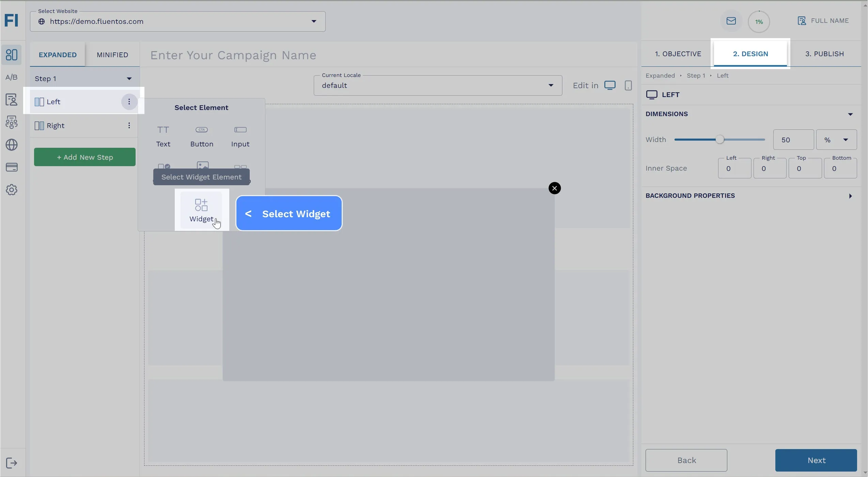Click the monitor icon beside LEFT heading

(651, 95)
